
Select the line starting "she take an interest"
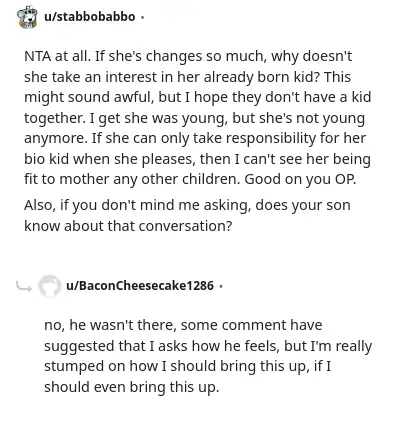tap(187, 77)
